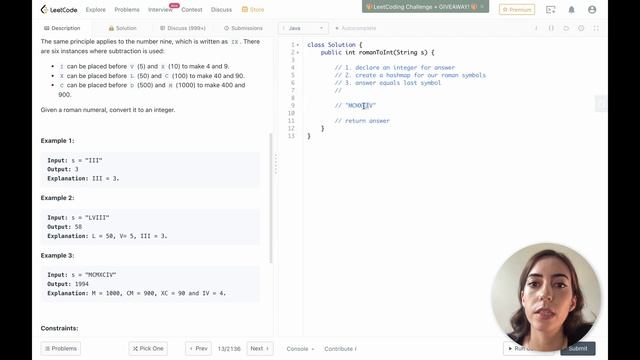Image resolution: width=640 pixels, height=360 pixels.
Task: Click the "MCMXCIV" comment on line 9
Action: [x=355, y=106]
